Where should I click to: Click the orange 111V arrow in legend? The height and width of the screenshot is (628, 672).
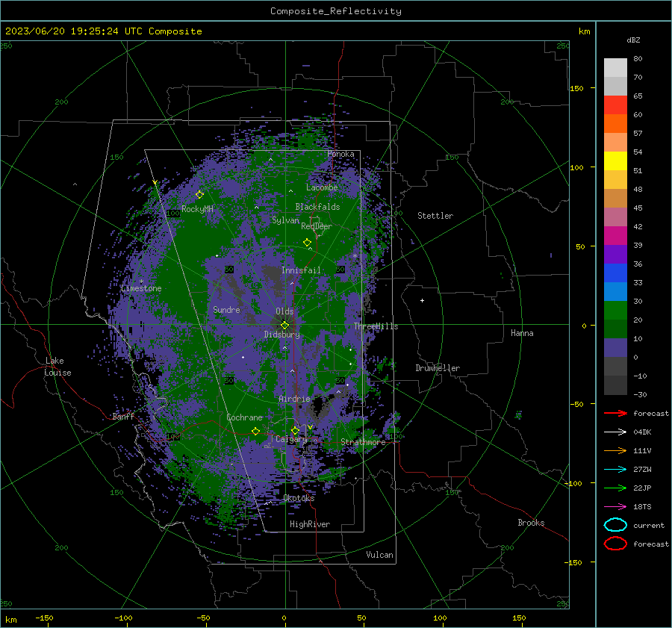pyautogui.click(x=615, y=450)
